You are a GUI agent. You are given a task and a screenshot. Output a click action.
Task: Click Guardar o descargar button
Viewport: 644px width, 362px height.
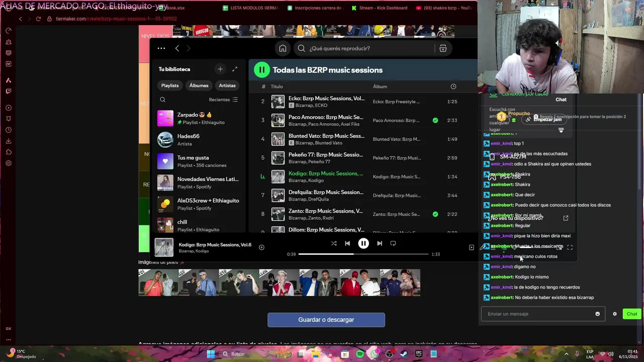(326, 320)
